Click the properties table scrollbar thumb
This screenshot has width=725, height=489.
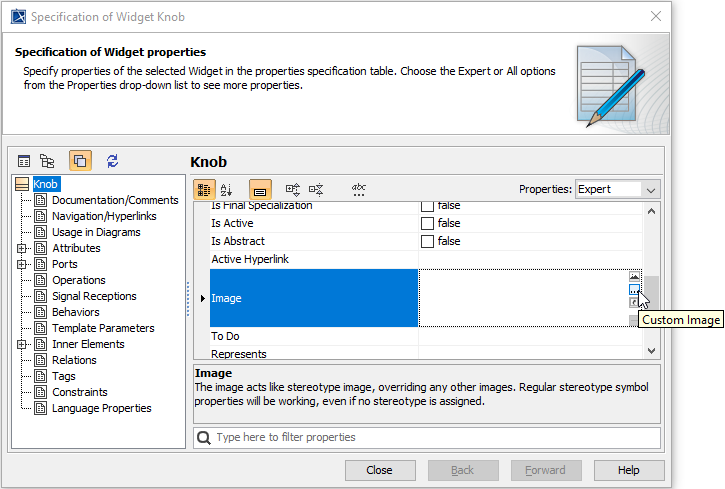[x=651, y=292]
